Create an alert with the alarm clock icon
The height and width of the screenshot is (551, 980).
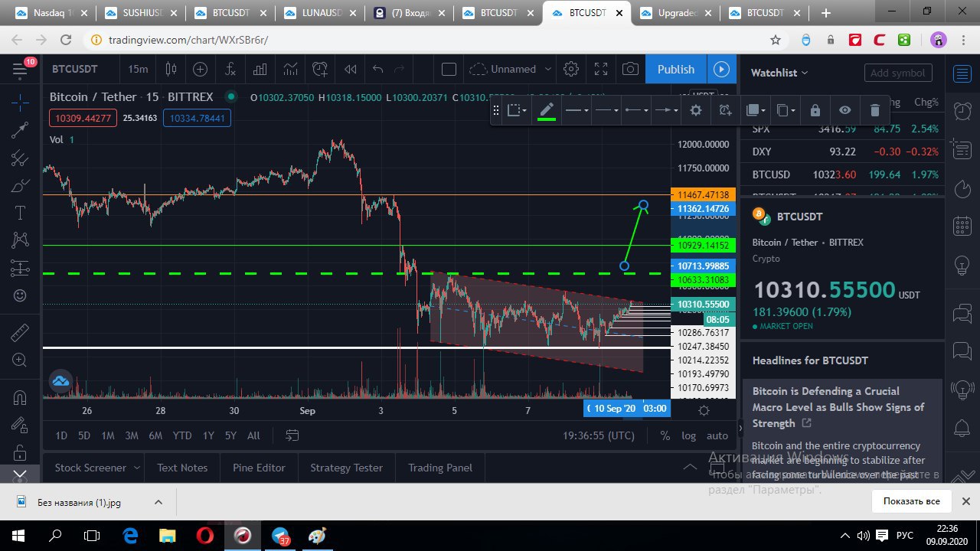tap(320, 70)
